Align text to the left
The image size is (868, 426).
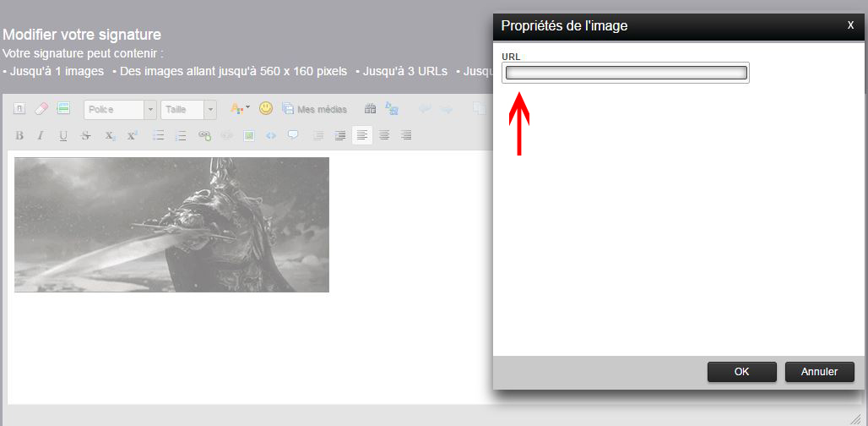coord(362,135)
